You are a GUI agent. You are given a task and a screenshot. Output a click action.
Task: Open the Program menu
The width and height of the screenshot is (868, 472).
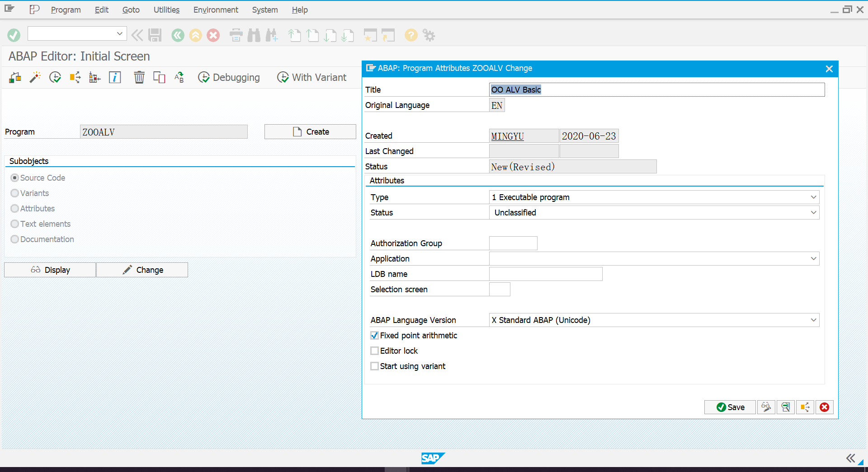(x=66, y=9)
